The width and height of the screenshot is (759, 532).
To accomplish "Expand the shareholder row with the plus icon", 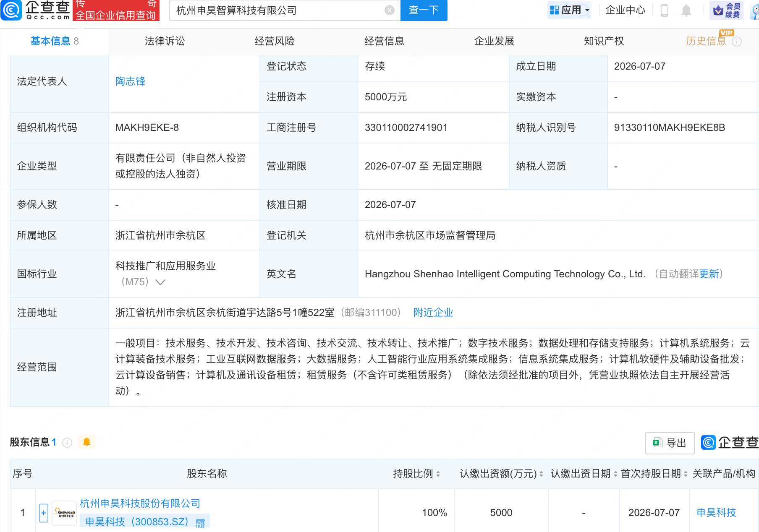I will 44,513.
